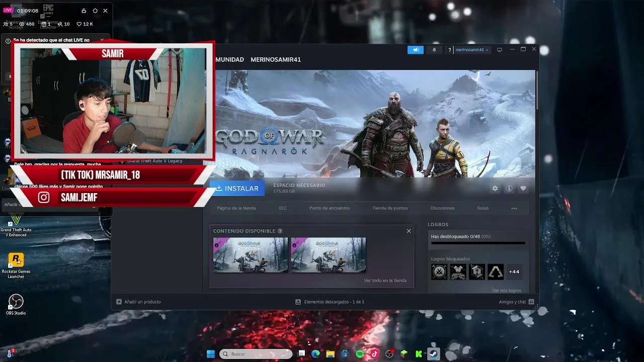Screen dimensions: 644x362
Task: Open the DLC tab
Action: tap(283, 208)
